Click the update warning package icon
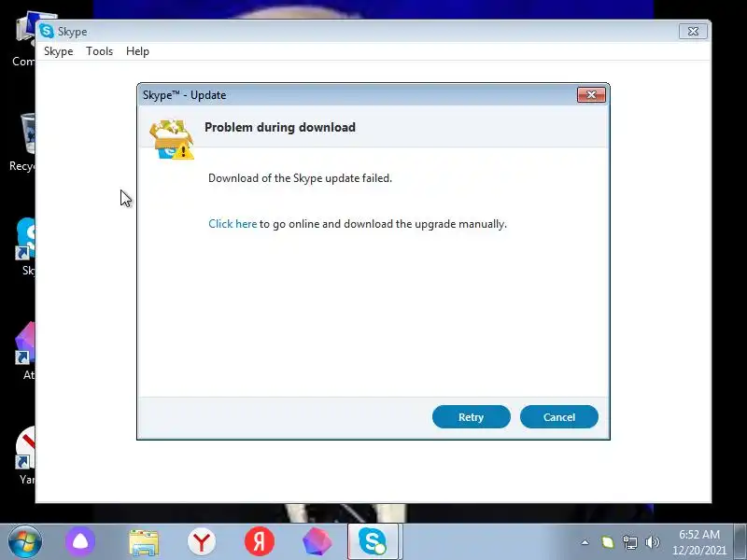747x560 pixels. (x=172, y=139)
